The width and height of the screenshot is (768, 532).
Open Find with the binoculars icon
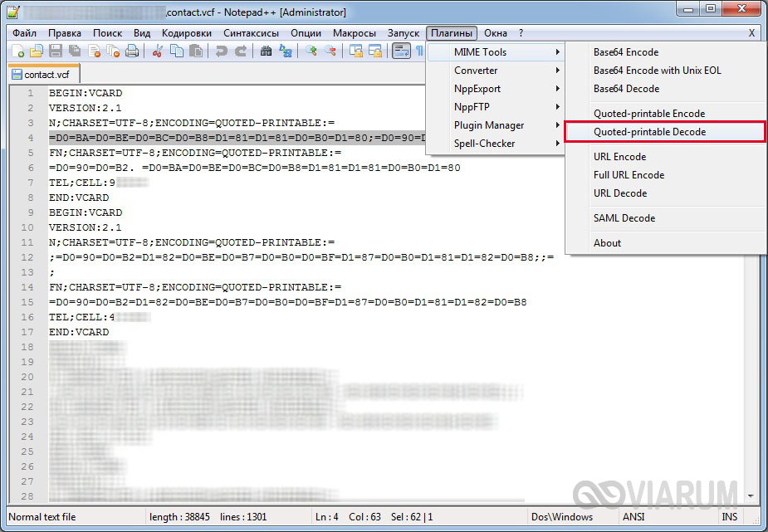[x=266, y=51]
